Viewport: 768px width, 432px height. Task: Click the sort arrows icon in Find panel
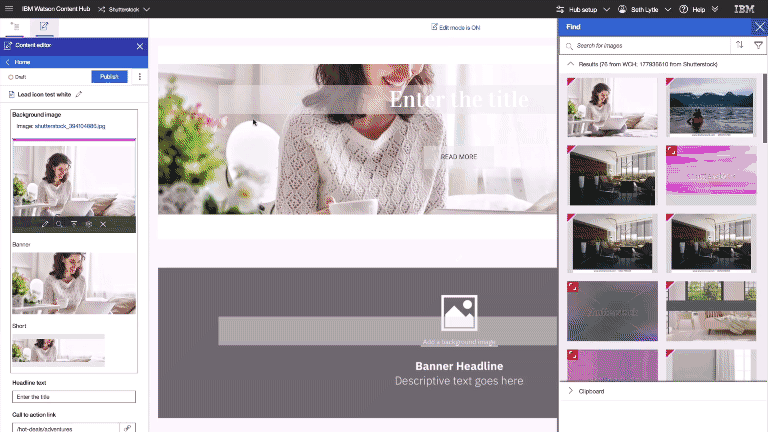tap(740, 45)
